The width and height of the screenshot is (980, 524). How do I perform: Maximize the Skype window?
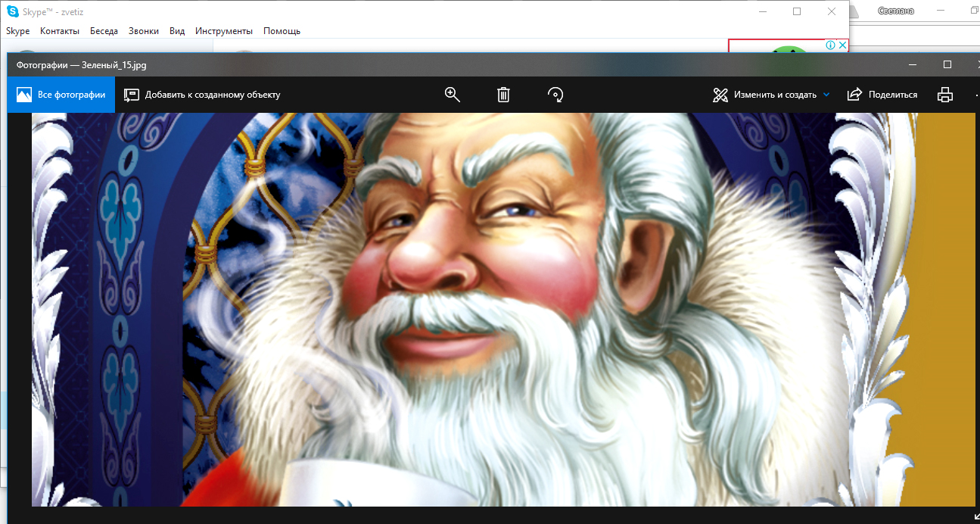click(x=797, y=11)
